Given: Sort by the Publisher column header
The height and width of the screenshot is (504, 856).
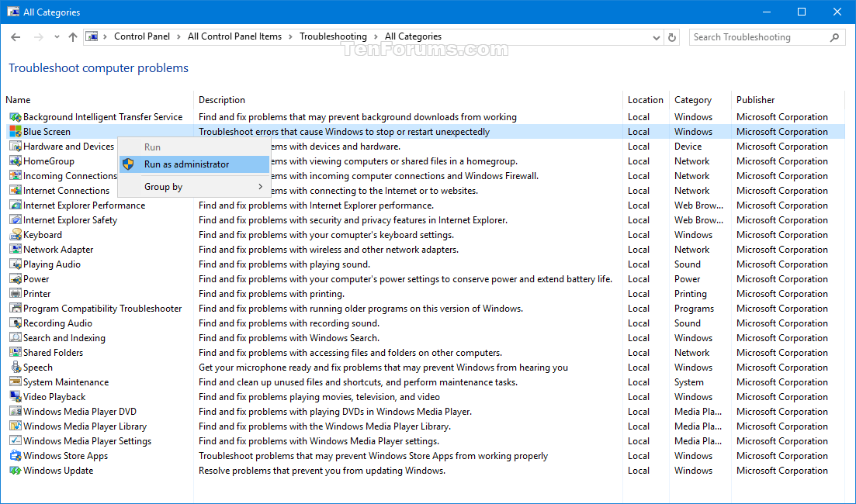Looking at the screenshot, I should (x=756, y=100).
